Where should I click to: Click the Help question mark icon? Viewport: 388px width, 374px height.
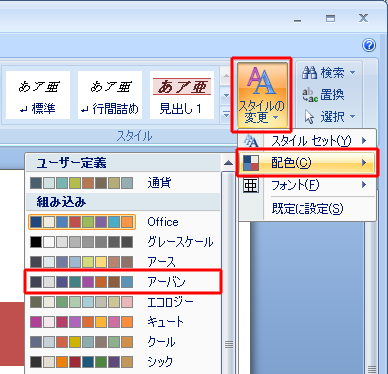coord(369,45)
